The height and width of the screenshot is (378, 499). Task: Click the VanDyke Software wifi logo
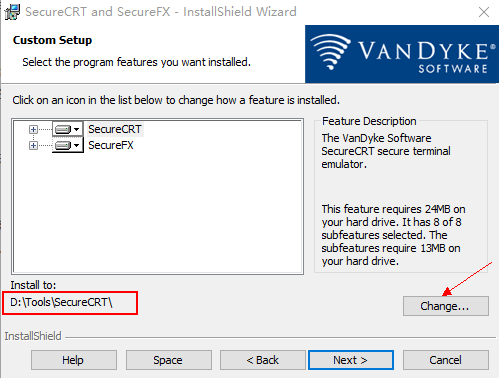coord(330,52)
